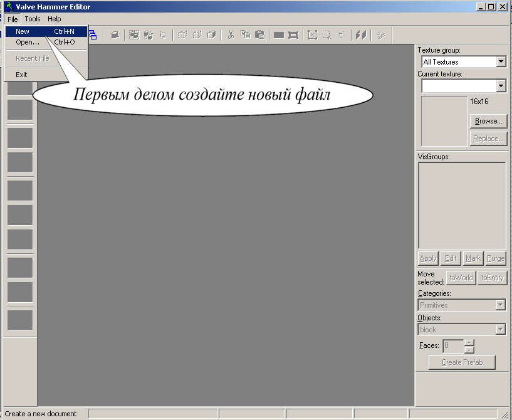
Task: Click the Paste clipboard icon
Action: [259, 34]
